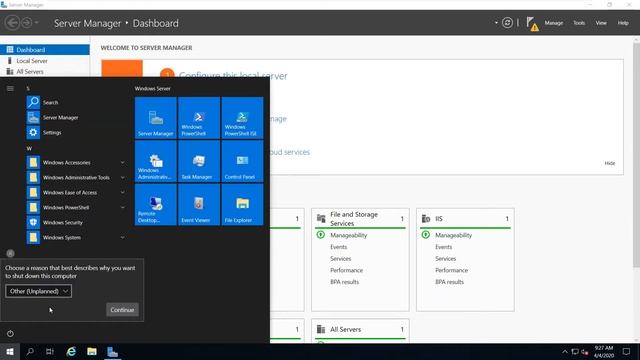640x360 pixels.
Task: Click Hide on the welcome panel
Action: pyautogui.click(x=610, y=163)
